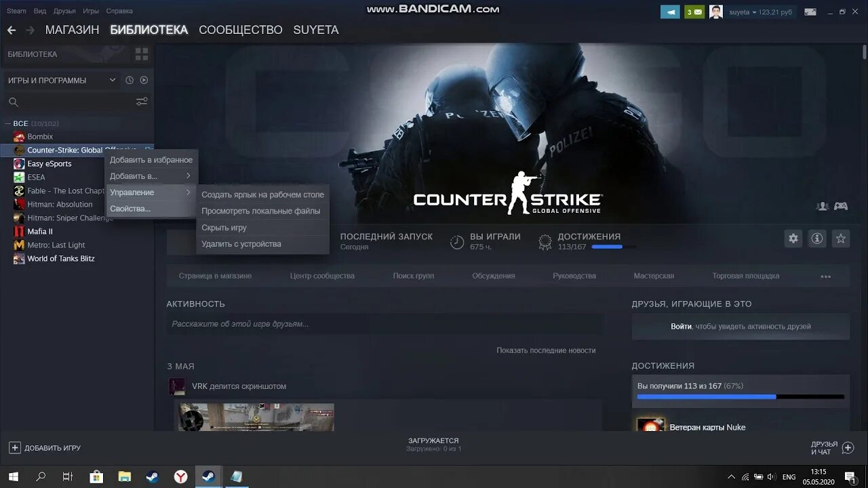Click friends and chat plus icon
This screenshot has height=488, width=868.
pos(848,447)
